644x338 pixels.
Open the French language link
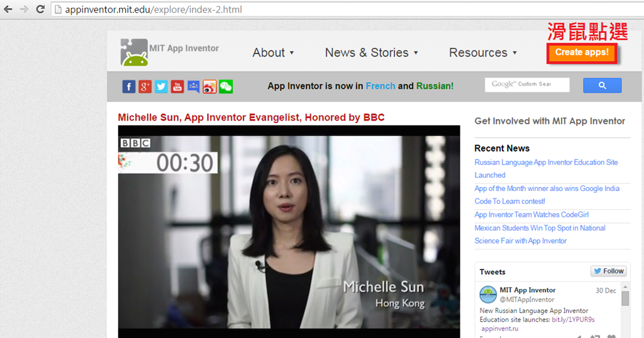point(380,86)
